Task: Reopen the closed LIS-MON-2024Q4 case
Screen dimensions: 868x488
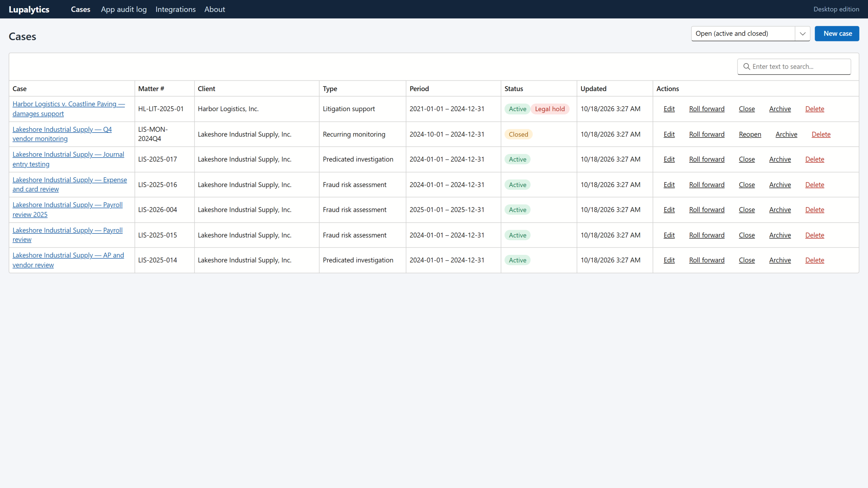Action: [x=750, y=134]
